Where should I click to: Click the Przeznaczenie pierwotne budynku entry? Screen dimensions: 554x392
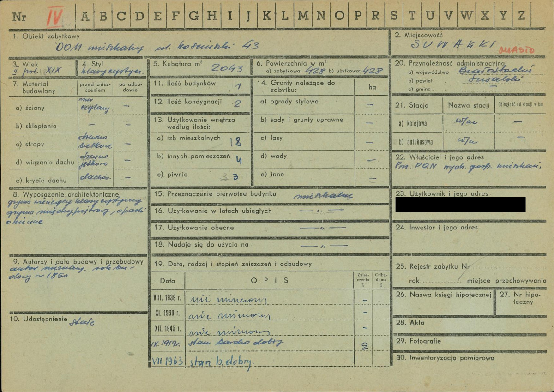[323, 196]
